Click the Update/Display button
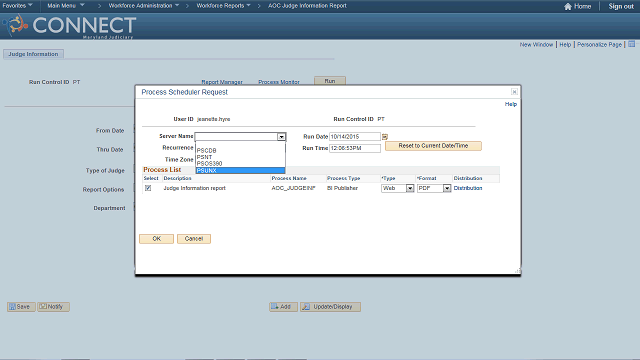 (330, 307)
